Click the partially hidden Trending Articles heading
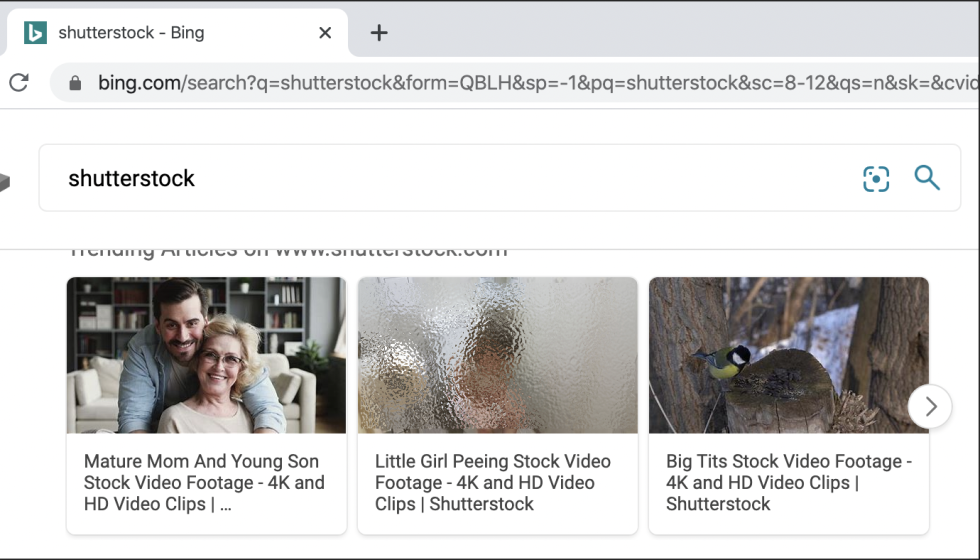This screenshot has height=560, width=980. tap(288, 253)
